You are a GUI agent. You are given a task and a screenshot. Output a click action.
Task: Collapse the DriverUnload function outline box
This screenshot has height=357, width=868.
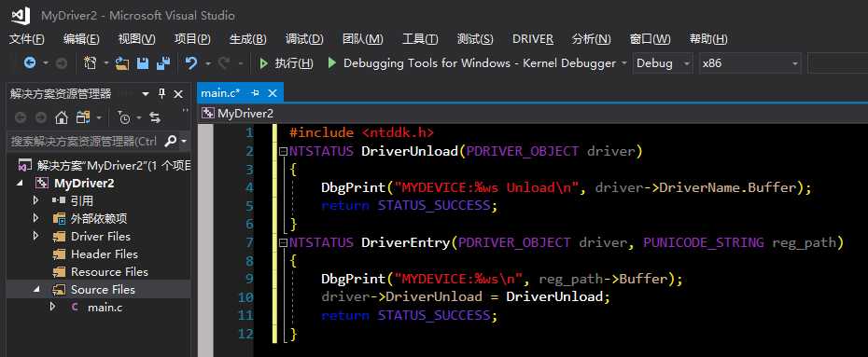pyautogui.click(x=284, y=151)
